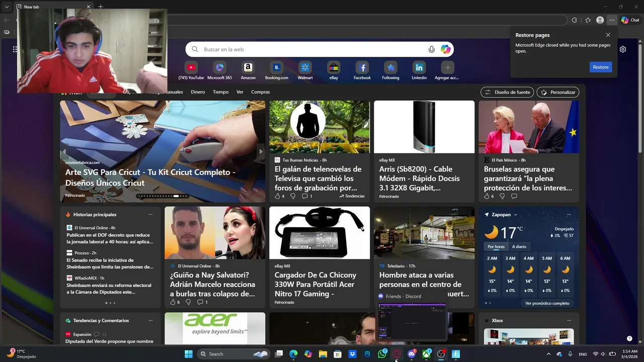This screenshot has width=644, height=362.
Task: Open the Following quick link
Action: pos(390,71)
